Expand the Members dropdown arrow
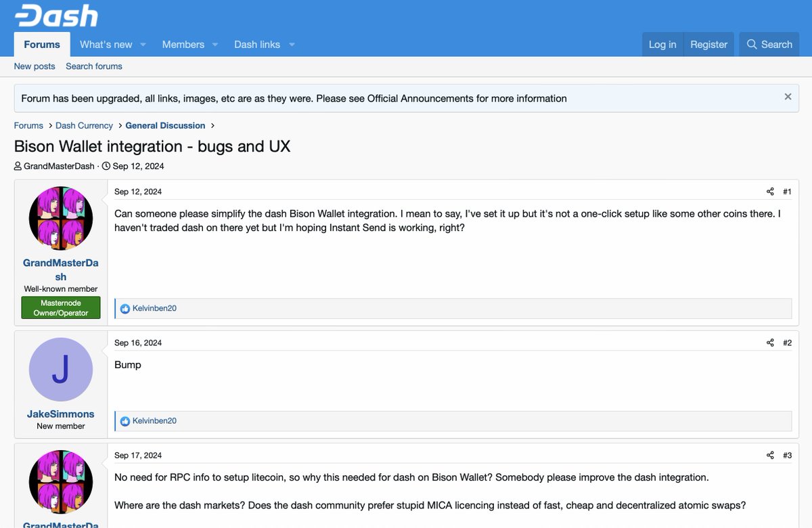 pos(215,45)
